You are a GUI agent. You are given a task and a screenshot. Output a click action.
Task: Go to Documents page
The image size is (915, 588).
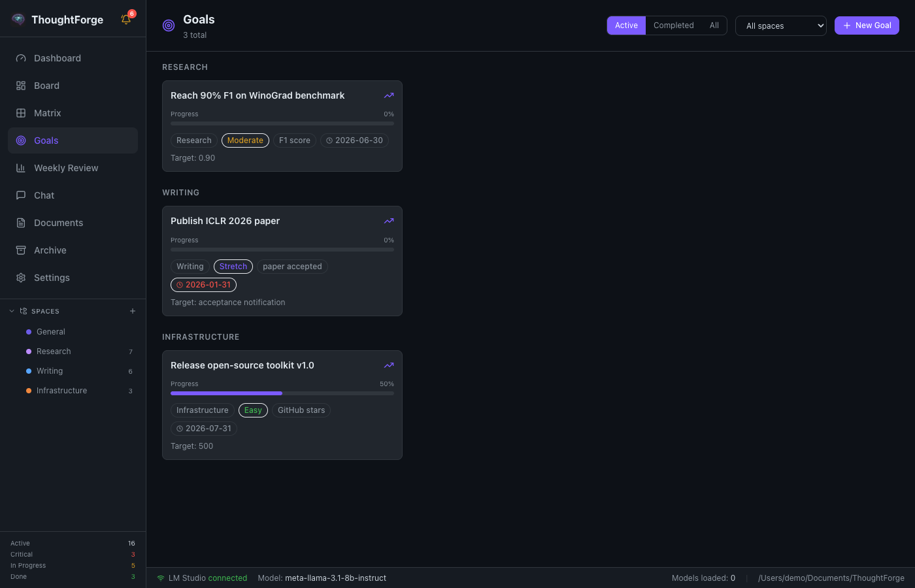[73, 223]
